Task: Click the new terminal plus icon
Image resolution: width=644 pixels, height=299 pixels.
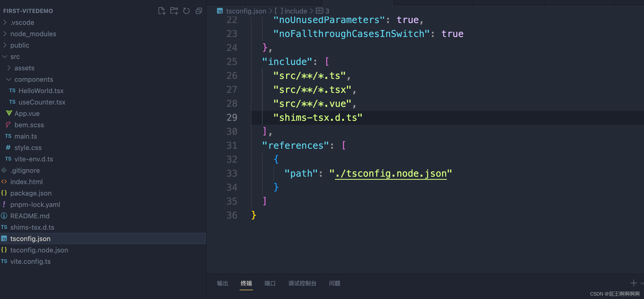Action: click(x=634, y=283)
